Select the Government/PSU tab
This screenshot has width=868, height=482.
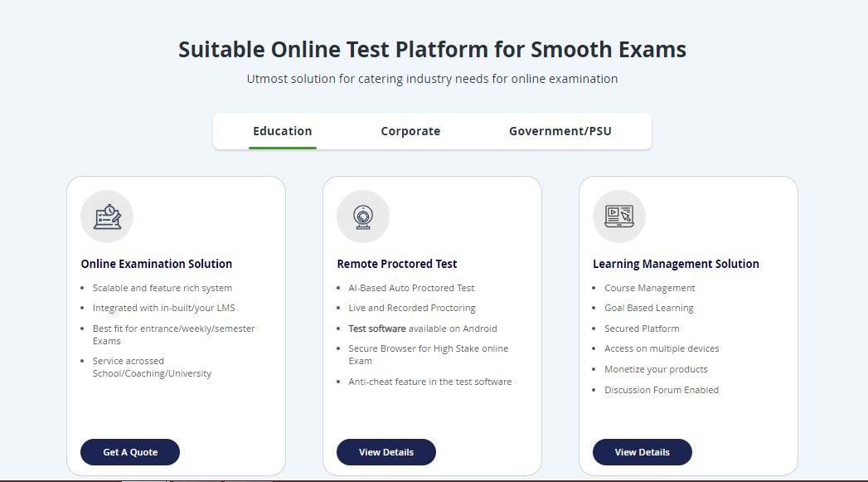coord(560,131)
